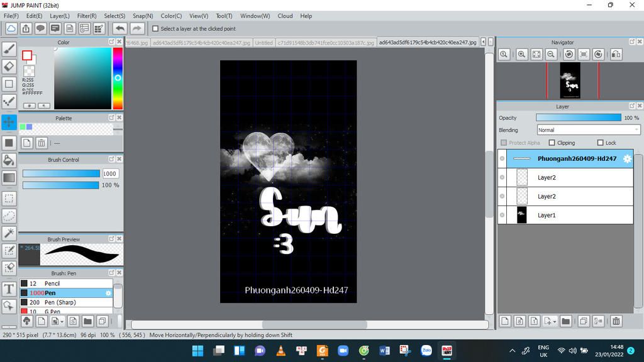The width and height of the screenshot is (644, 362).
Task: Open the File menu
Action: click(11, 16)
